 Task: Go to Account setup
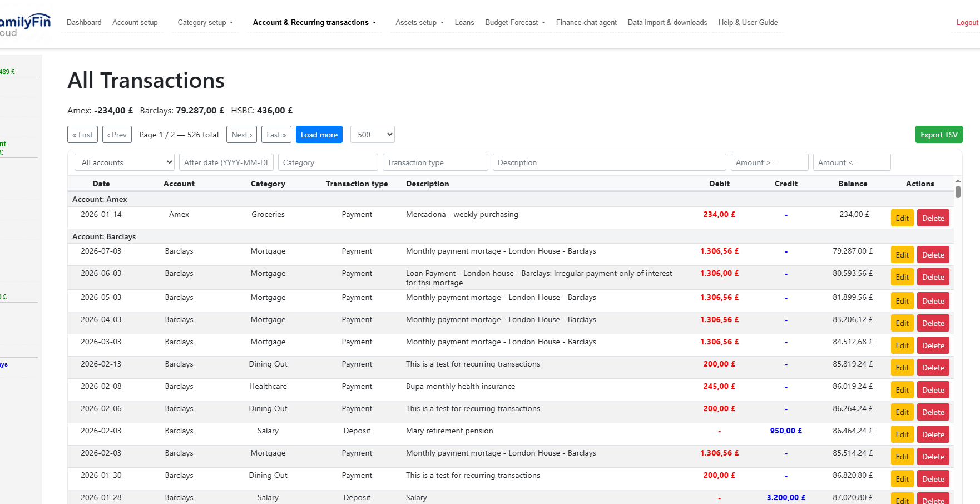(x=135, y=23)
